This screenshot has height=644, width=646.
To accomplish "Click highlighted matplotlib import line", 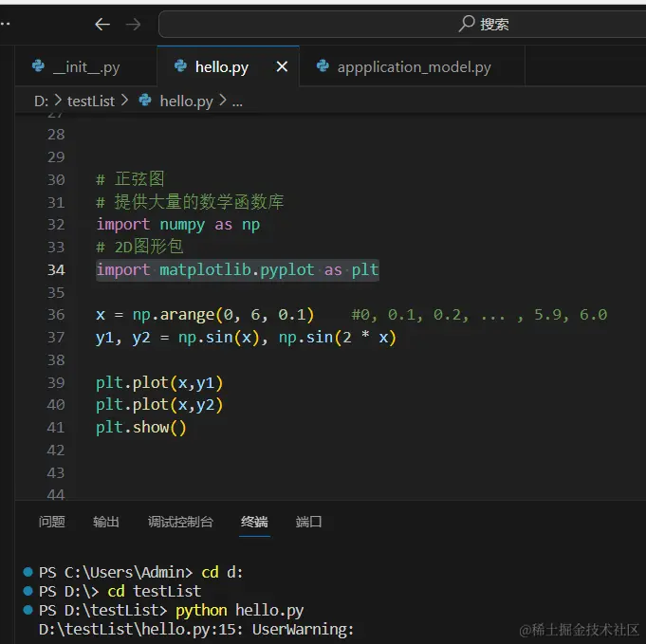I will 237,270.
